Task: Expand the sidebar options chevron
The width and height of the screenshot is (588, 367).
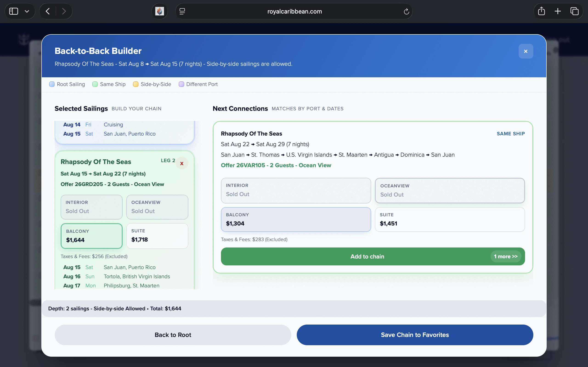Action: (x=27, y=11)
